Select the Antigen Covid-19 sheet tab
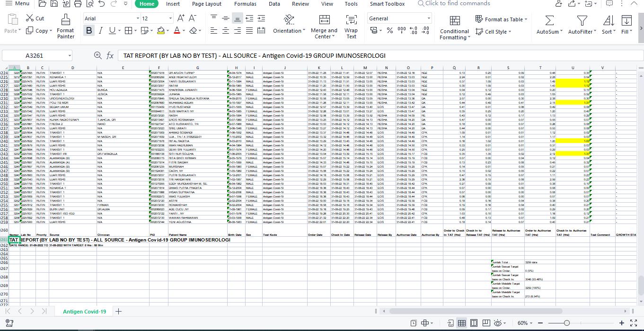 84,311
